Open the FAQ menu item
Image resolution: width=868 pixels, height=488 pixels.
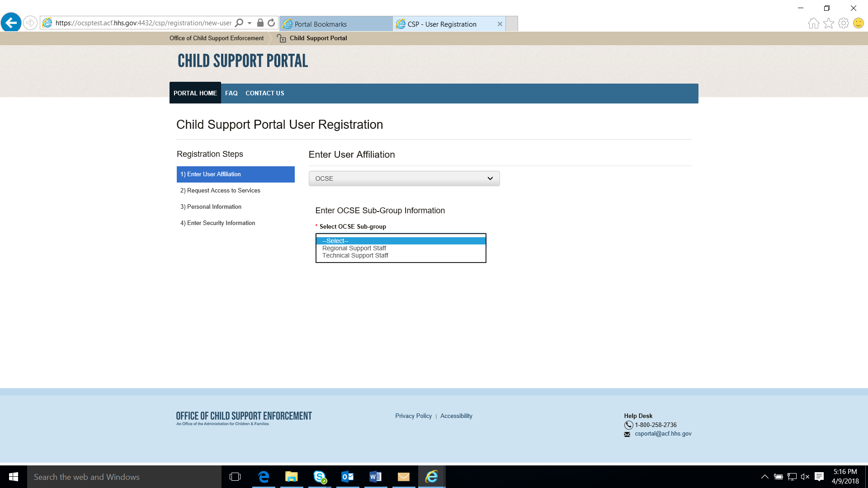tap(231, 93)
